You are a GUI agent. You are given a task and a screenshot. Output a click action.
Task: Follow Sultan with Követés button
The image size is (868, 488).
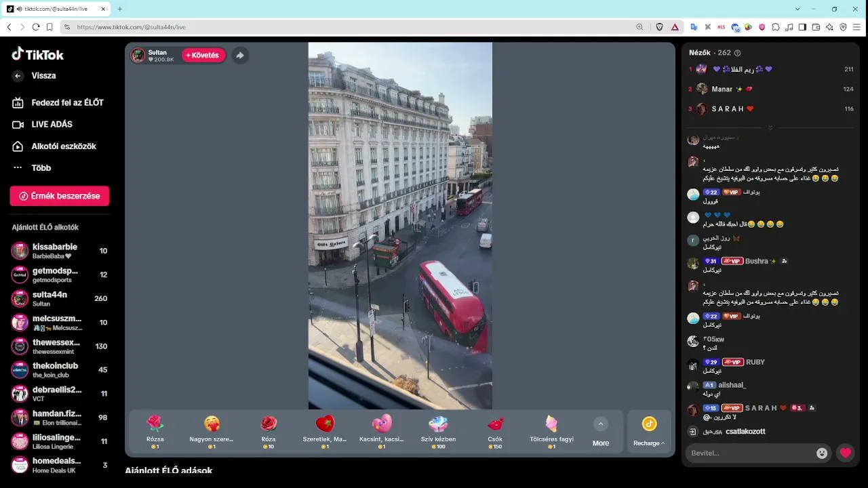pyautogui.click(x=203, y=56)
